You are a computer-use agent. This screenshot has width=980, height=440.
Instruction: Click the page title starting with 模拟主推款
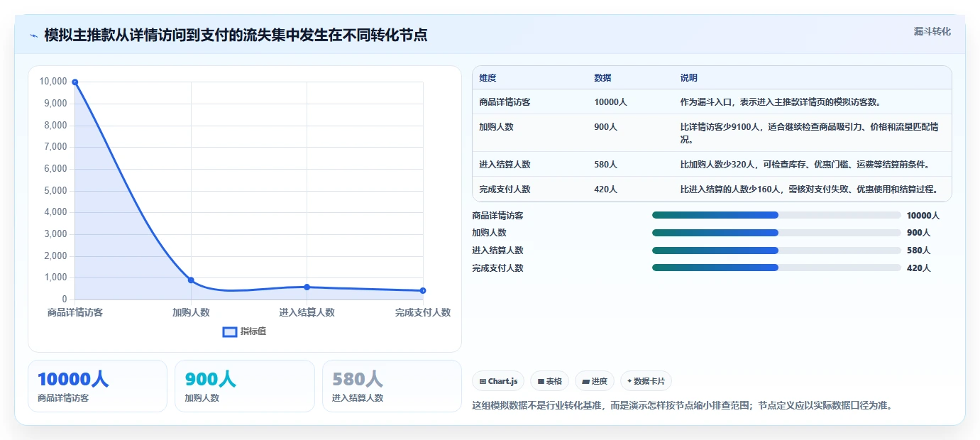(236, 35)
